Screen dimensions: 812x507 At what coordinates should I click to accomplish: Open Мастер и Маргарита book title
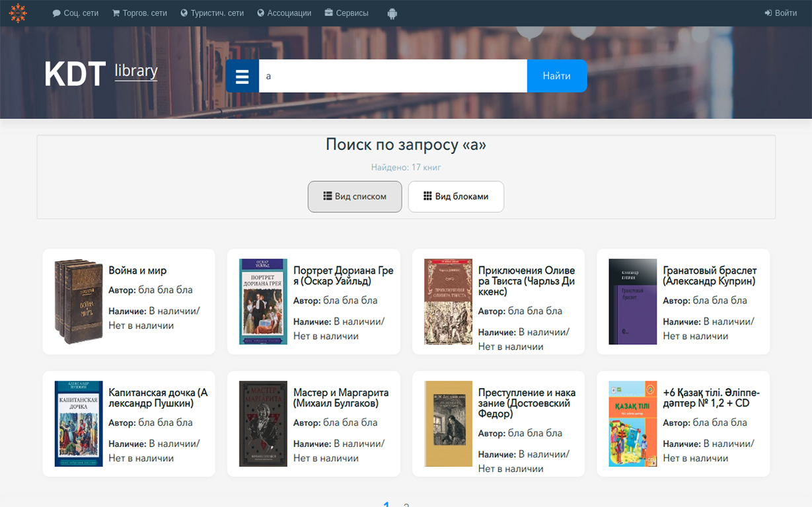point(341,398)
